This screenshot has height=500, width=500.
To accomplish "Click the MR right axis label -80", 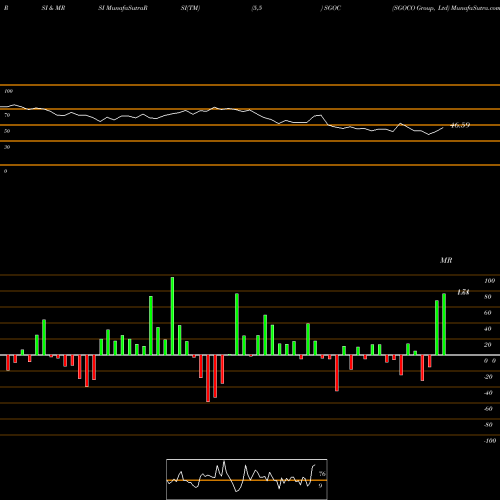I will coord(488,425).
